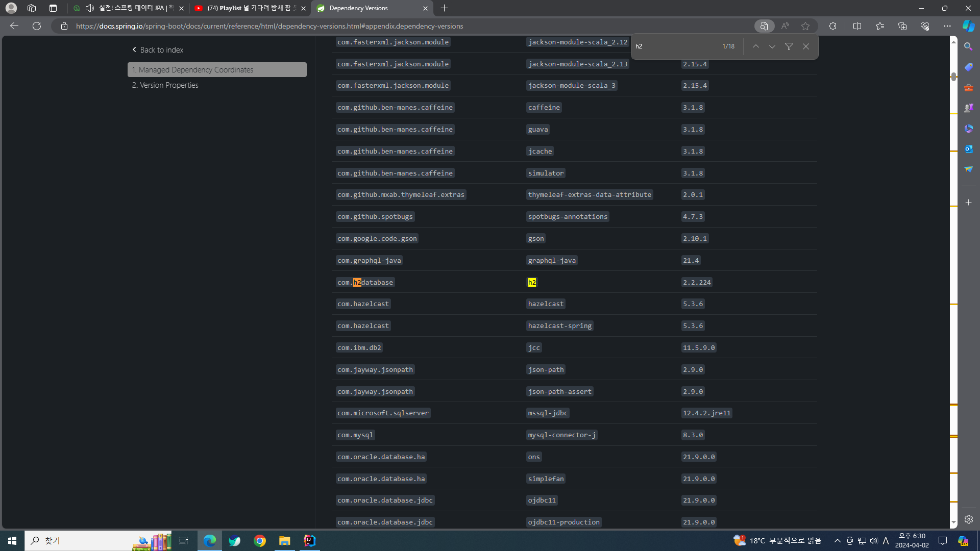This screenshot has height=551, width=980.
Task: Open the tab actions menu button
Action: point(53,8)
